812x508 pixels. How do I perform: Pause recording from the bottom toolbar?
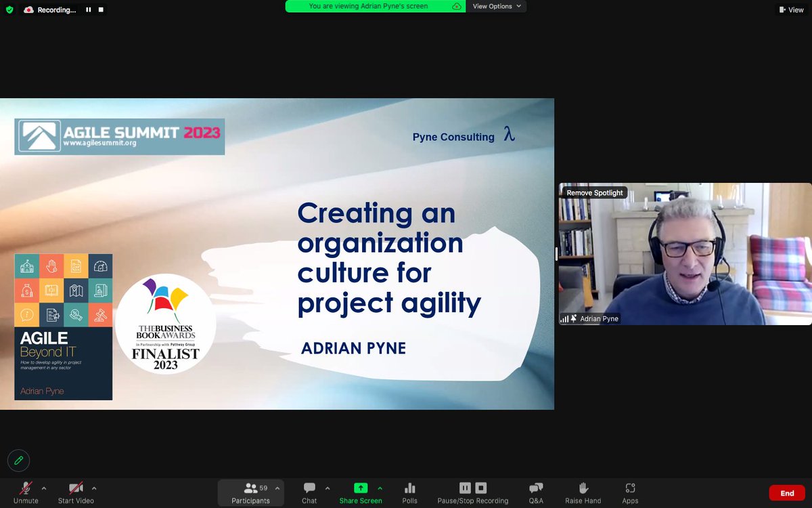click(465, 488)
